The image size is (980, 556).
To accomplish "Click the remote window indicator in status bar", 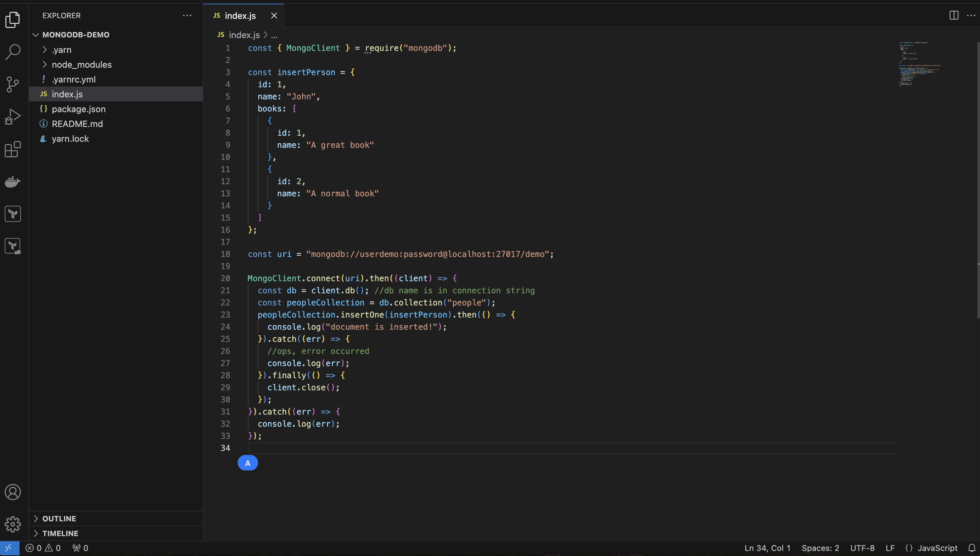I will 9,548.
